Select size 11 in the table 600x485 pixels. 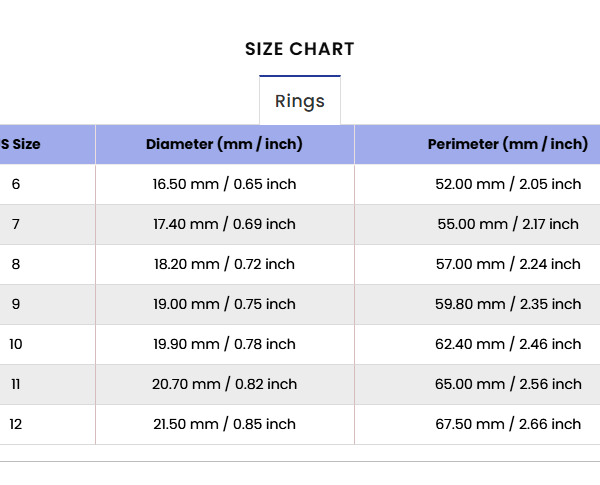[x=16, y=384]
